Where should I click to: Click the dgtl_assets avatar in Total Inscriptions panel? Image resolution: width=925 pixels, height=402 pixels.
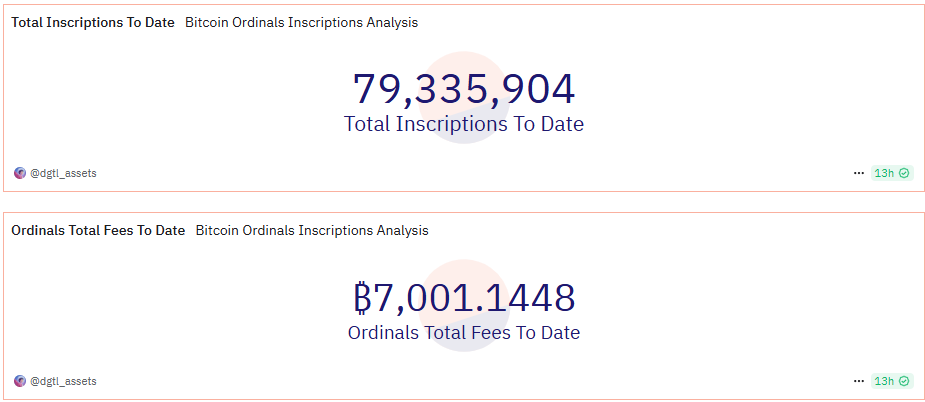(x=20, y=173)
